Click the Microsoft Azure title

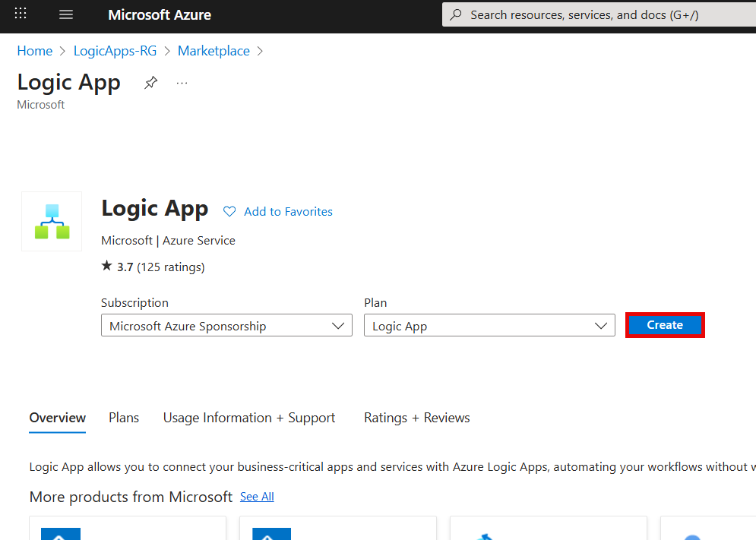pos(160,15)
